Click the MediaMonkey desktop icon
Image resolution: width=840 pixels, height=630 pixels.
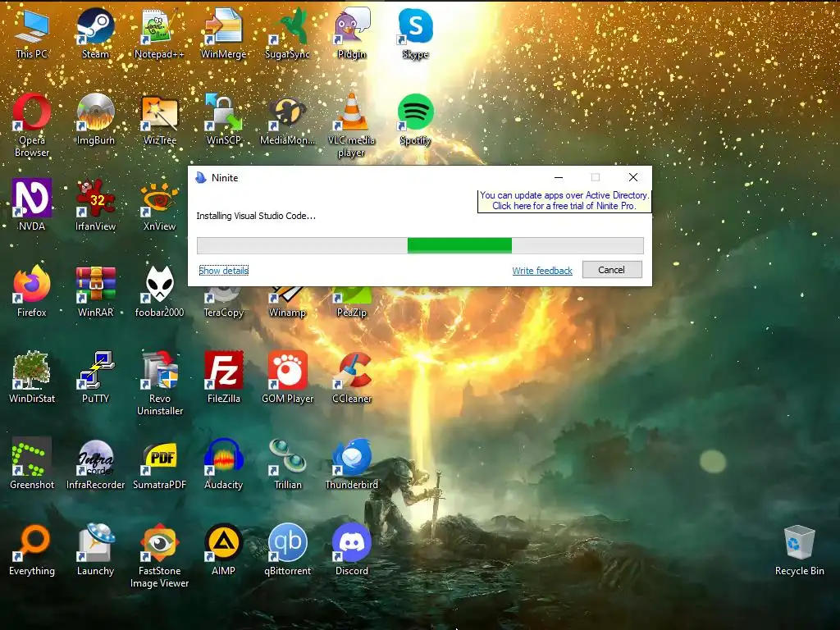288,119
